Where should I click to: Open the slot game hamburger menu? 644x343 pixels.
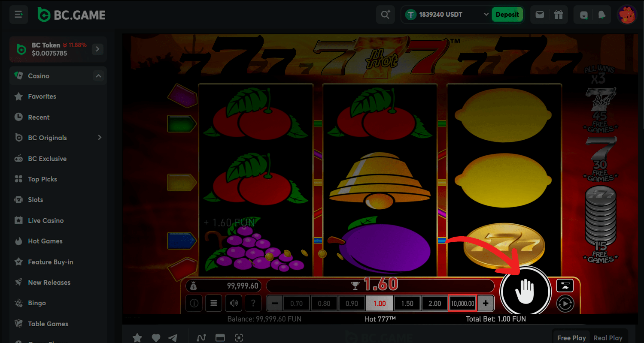tap(213, 304)
